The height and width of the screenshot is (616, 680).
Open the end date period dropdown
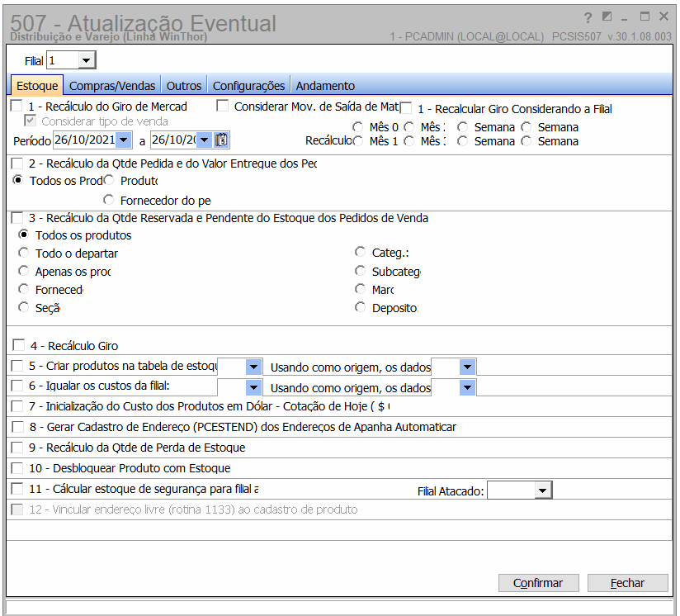tap(204, 140)
